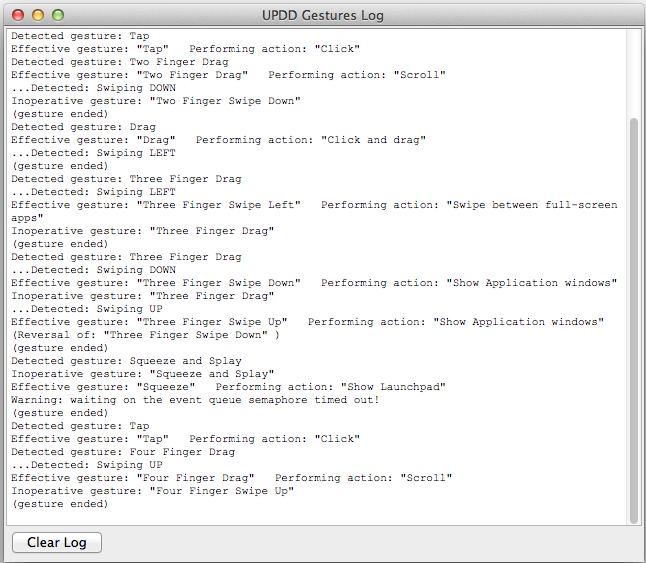The image size is (646, 563).
Task: Click the vertical scrollbar thumb
Action: pyautogui.click(x=634, y=321)
